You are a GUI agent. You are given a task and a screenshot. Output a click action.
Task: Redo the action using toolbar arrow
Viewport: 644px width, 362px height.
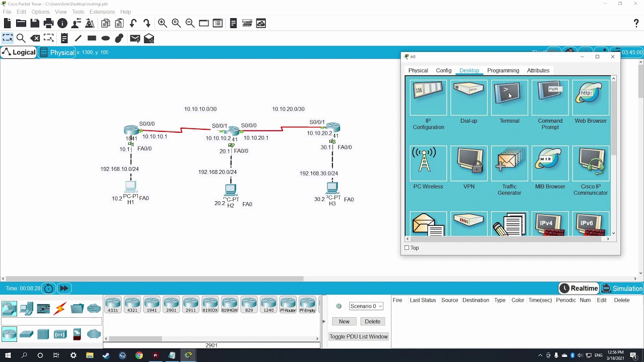(147, 23)
